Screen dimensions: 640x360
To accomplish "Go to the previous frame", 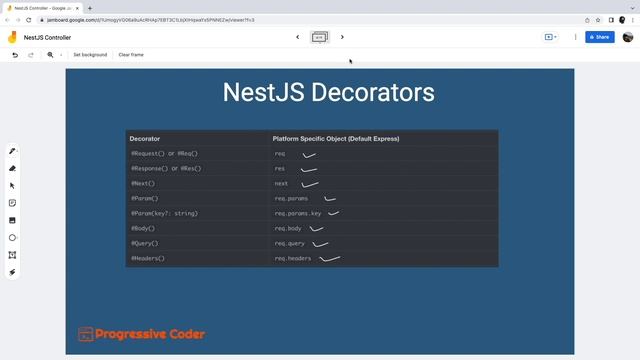I will [298, 37].
